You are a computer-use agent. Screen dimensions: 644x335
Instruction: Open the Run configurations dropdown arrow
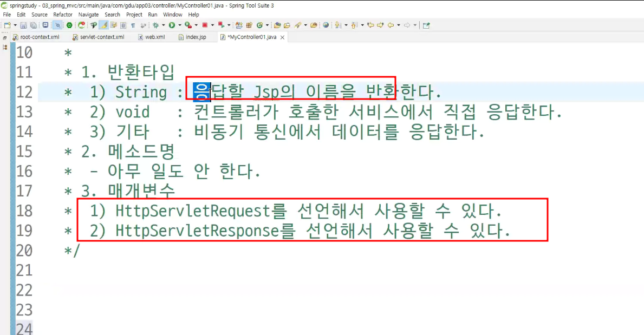tap(180, 25)
